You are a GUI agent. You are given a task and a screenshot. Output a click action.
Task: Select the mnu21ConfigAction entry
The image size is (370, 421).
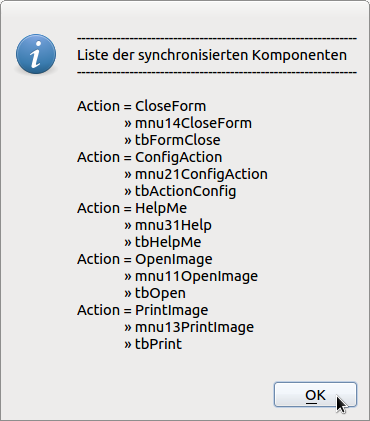tap(196, 174)
